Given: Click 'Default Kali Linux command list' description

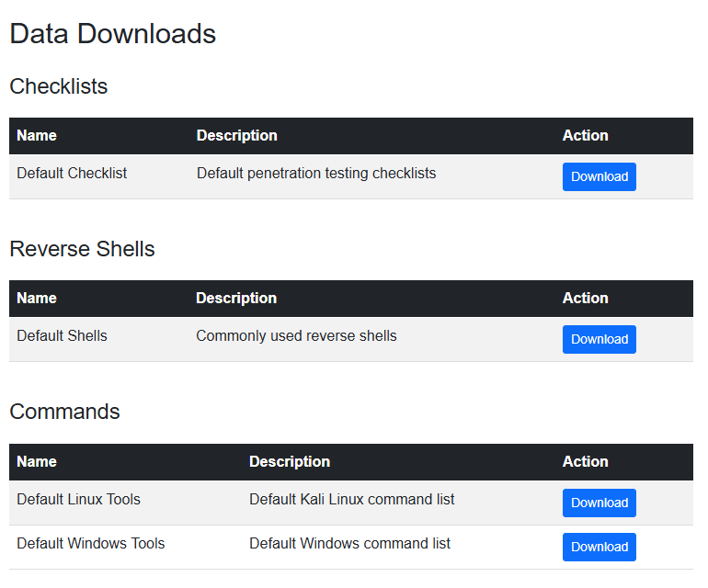Looking at the screenshot, I should pos(351,499).
